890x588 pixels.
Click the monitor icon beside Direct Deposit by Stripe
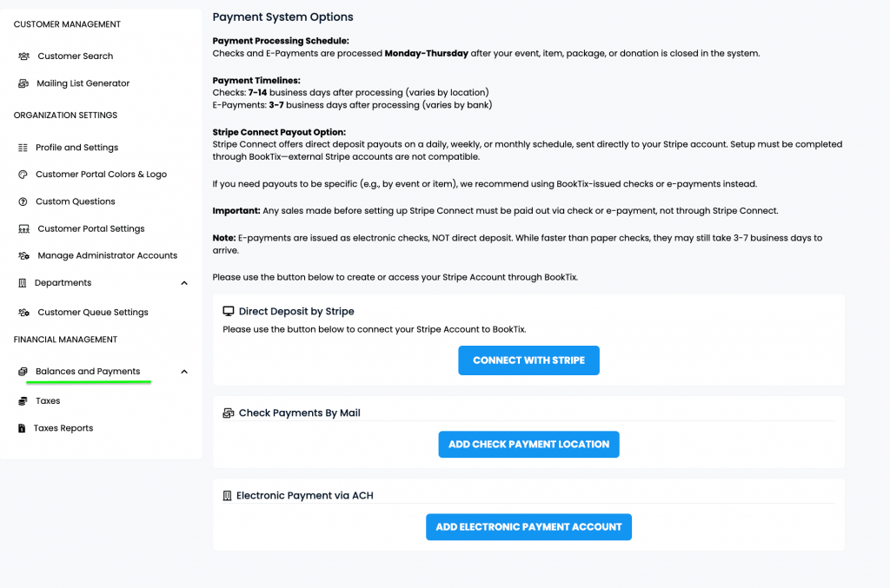pyautogui.click(x=228, y=311)
